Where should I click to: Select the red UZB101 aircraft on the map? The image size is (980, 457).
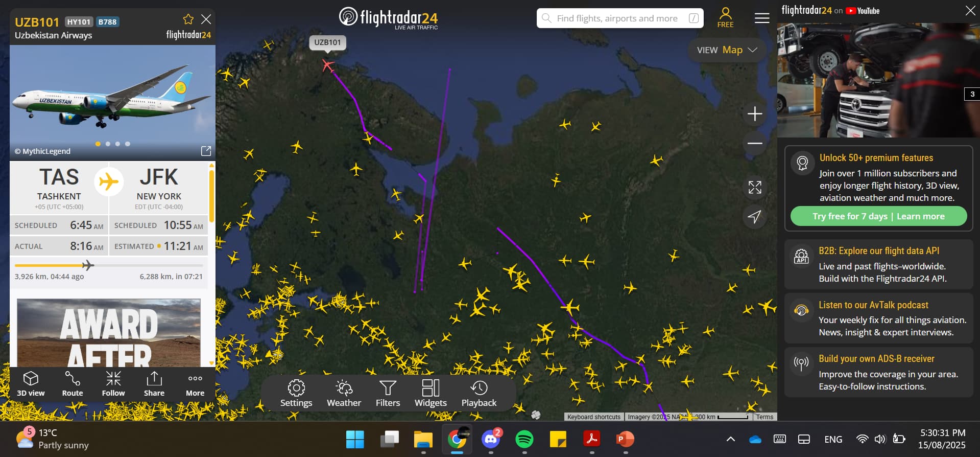328,65
